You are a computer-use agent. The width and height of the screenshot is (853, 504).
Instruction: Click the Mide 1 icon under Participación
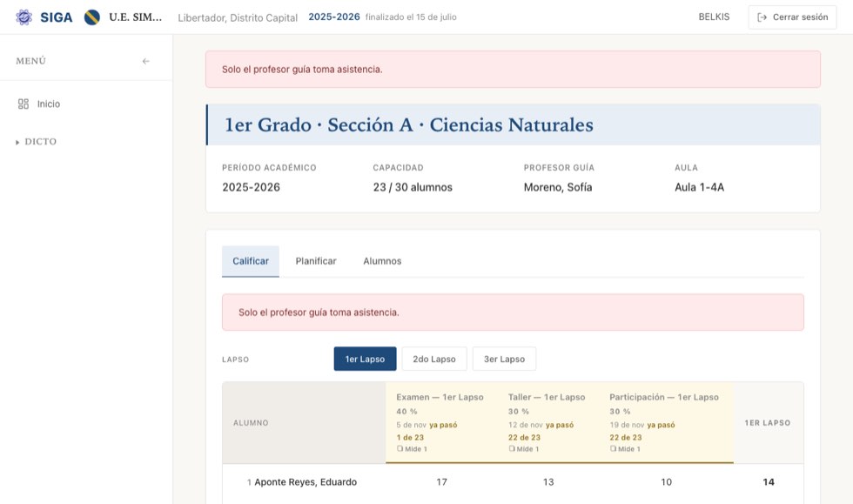[x=613, y=449]
